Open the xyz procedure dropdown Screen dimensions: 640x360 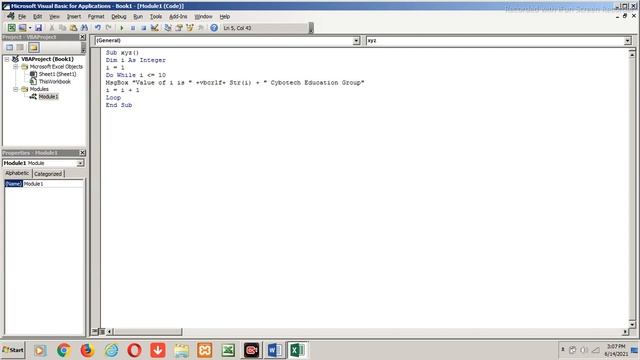coord(628,40)
